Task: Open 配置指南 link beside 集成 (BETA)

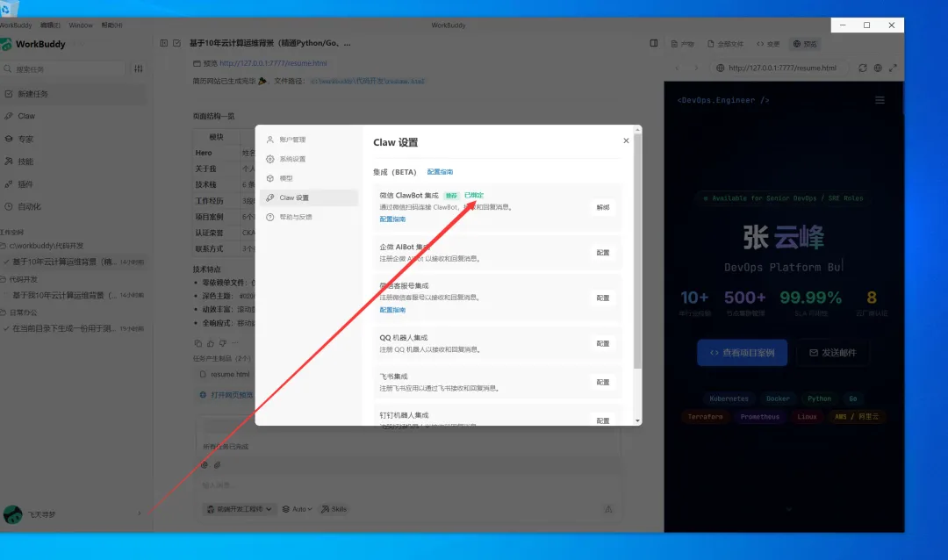Action: (440, 172)
